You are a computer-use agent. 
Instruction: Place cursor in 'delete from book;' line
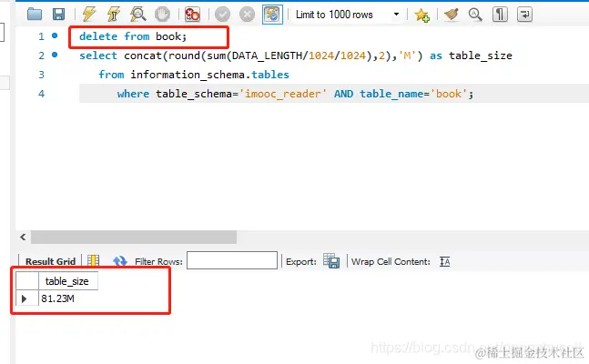pyautogui.click(x=133, y=36)
